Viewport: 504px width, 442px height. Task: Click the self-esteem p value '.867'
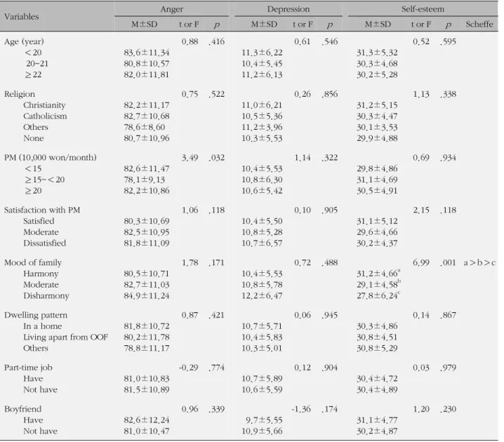[x=448, y=315]
